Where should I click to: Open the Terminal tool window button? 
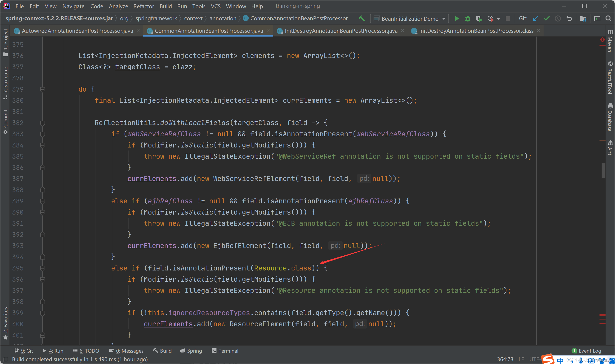pos(225,351)
